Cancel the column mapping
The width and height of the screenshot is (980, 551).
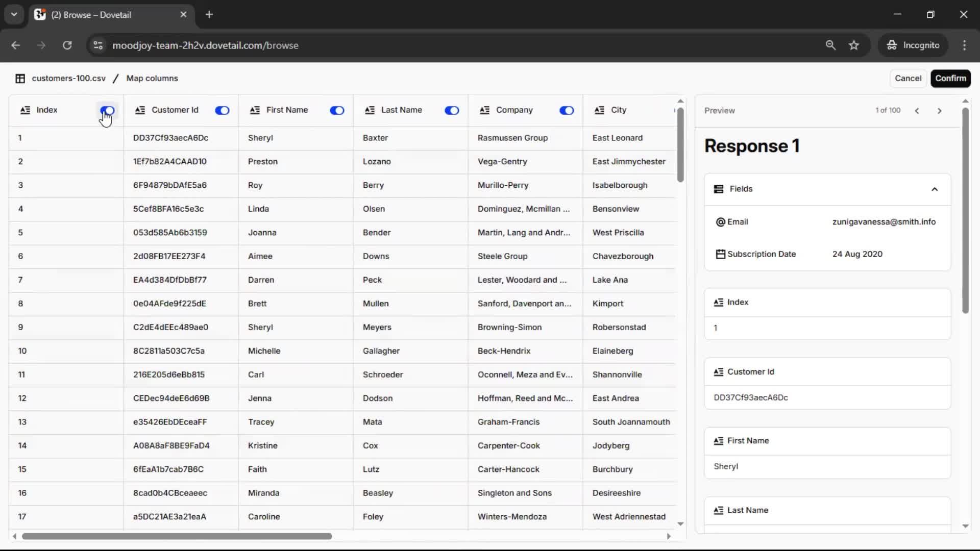tap(908, 79)
